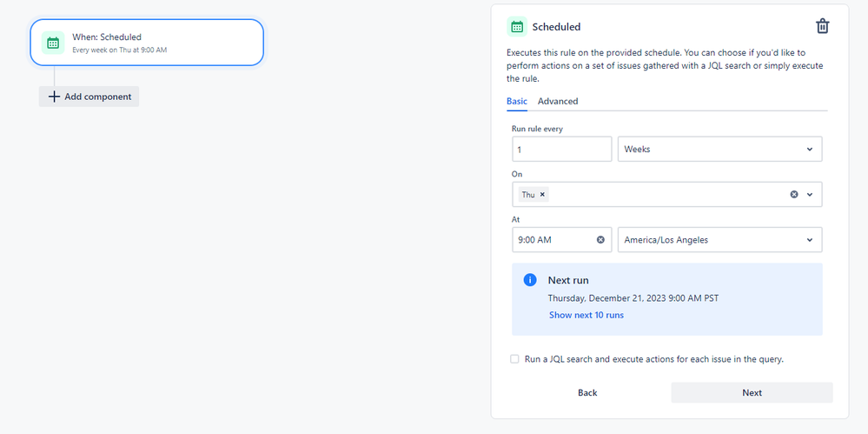Switch to the Advanced tab
This screenshot has height=434, width=868.
(x=558, y=101)
